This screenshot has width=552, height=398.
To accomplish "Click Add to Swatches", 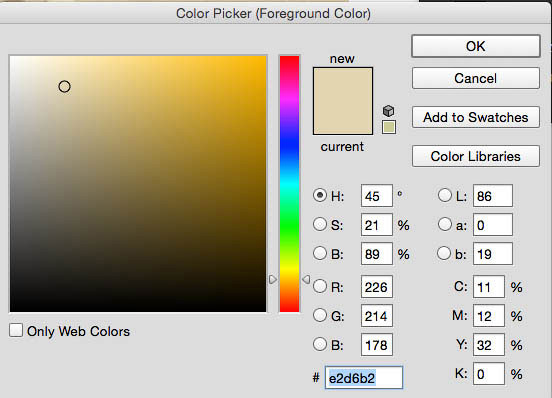I will pos(476,117).
